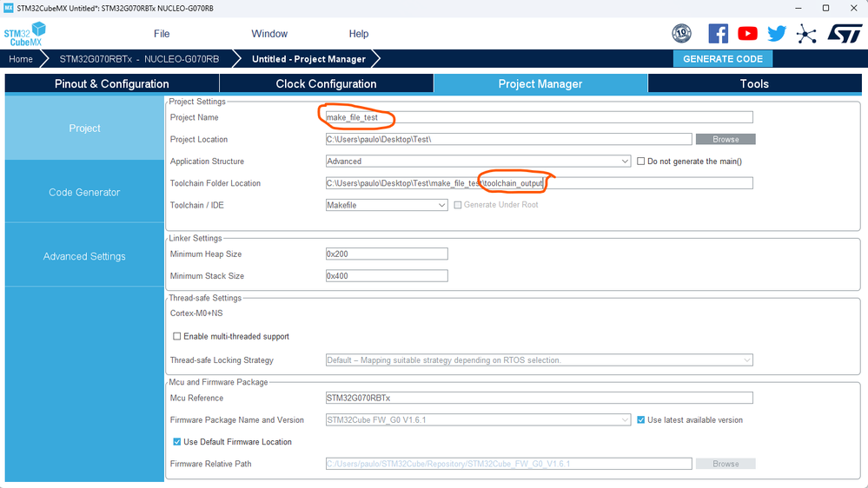Image resolution: width=868 pixels, height=488 pixels.
Task: Click the Toolchain Folder Location field
Action: (x=540, y=183)
